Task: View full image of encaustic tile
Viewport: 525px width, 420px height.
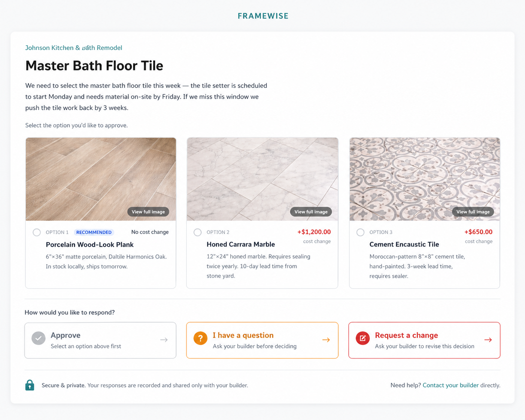Action: coord(473,212)
